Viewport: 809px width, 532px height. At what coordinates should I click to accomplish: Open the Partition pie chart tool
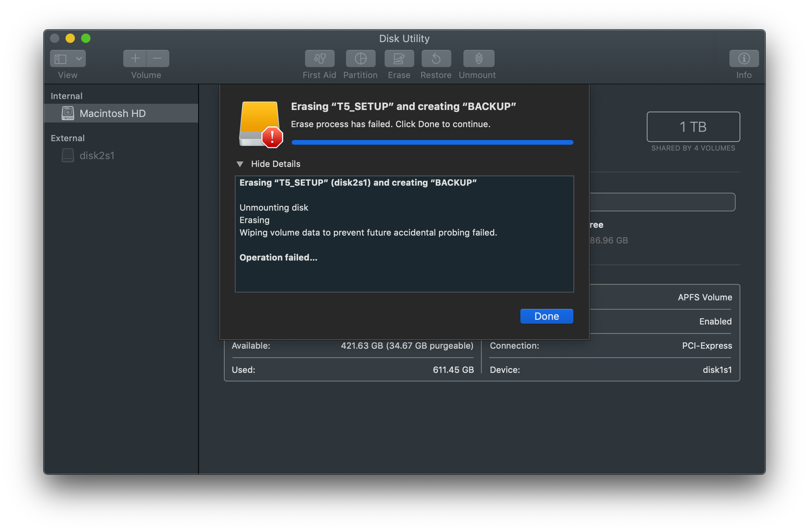click(360, 59)
